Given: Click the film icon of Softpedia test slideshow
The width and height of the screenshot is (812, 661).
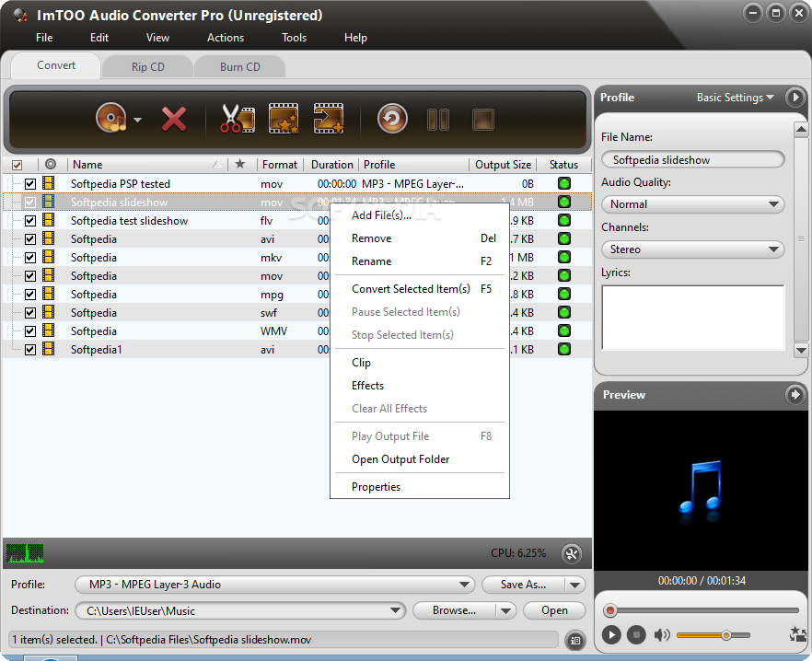Looking at the screenshot, I should click(49, 220).
